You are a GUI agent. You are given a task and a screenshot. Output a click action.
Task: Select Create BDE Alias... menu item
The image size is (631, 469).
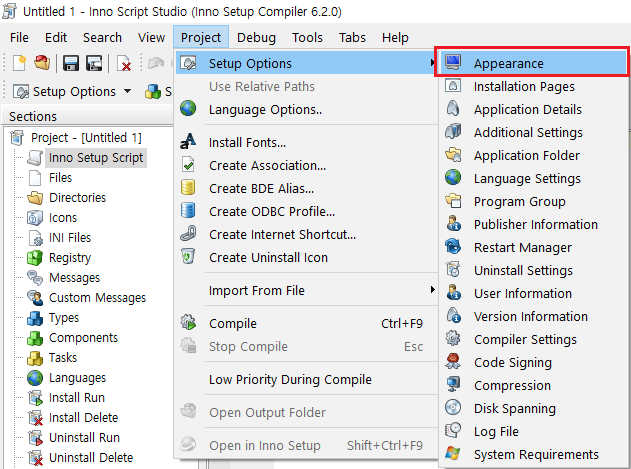click(307, 188)
